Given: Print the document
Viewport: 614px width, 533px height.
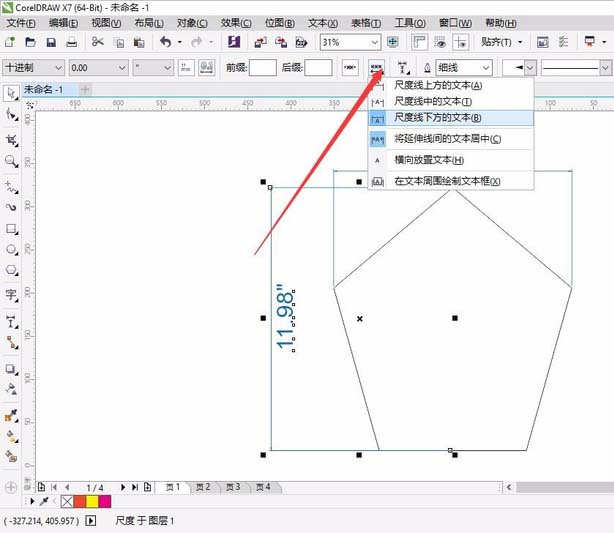Looking at the screenshot, I should tap(71, 42).
